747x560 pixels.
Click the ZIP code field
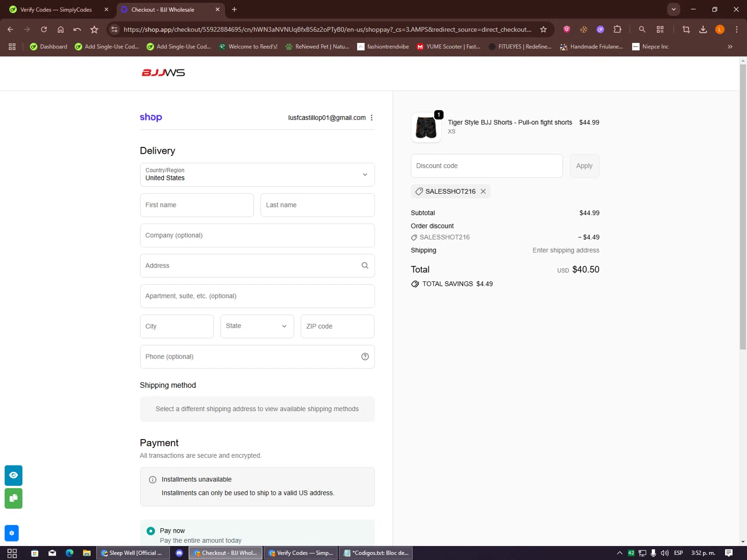click(x=337, y=327)
